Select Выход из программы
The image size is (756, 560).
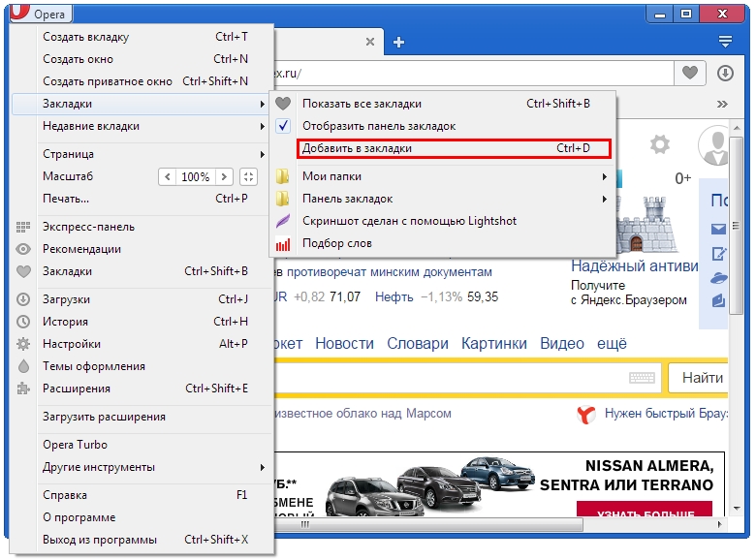pyautogui.click(x=142, y=540)
